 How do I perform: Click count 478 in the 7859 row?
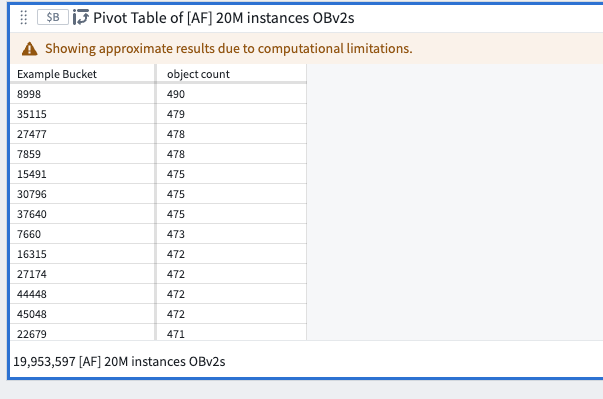(x=232, y=154)
